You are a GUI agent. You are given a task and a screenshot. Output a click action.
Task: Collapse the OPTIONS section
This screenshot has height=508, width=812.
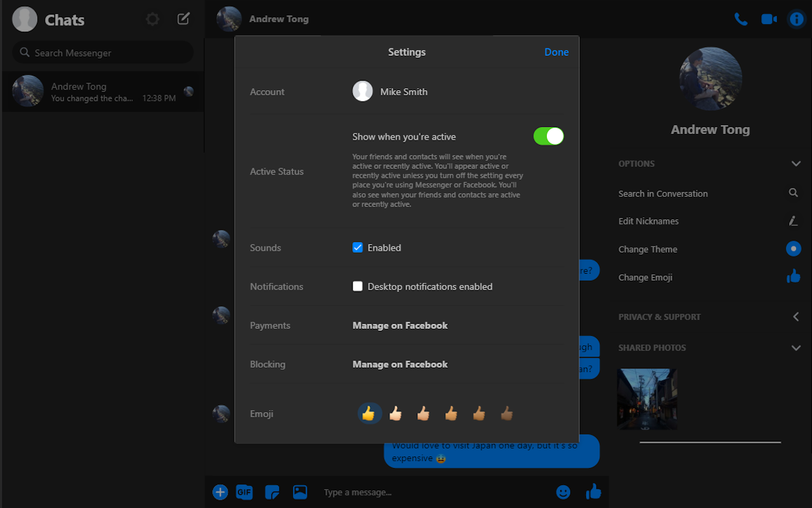pyautogui.click(x=796, y=163)
